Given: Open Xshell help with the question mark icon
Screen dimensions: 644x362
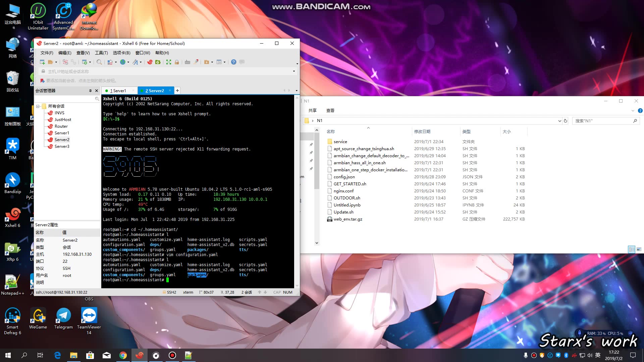Looking at the screenshot, I should pyautogui.click(x=233, y=62).
